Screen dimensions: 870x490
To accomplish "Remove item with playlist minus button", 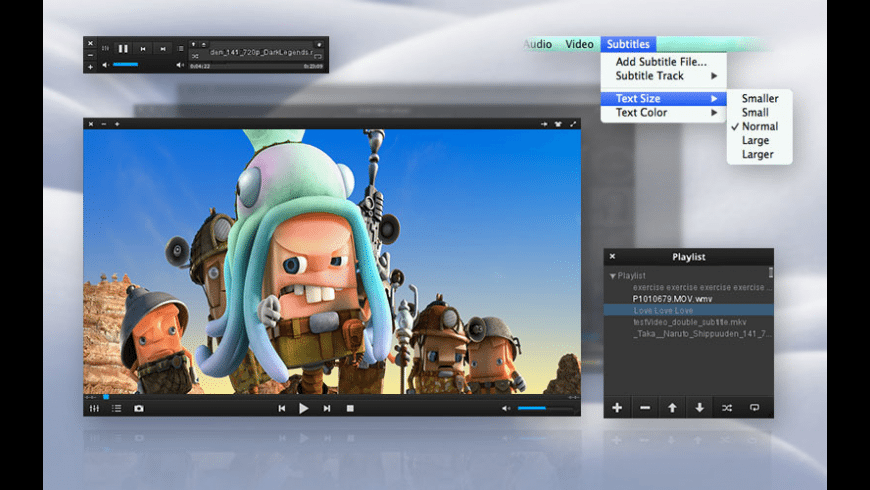I will click(x=645, y=408).
